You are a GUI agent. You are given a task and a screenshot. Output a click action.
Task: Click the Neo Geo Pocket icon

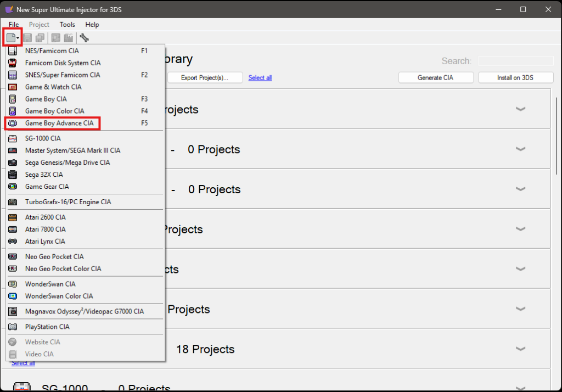[13, 257]
